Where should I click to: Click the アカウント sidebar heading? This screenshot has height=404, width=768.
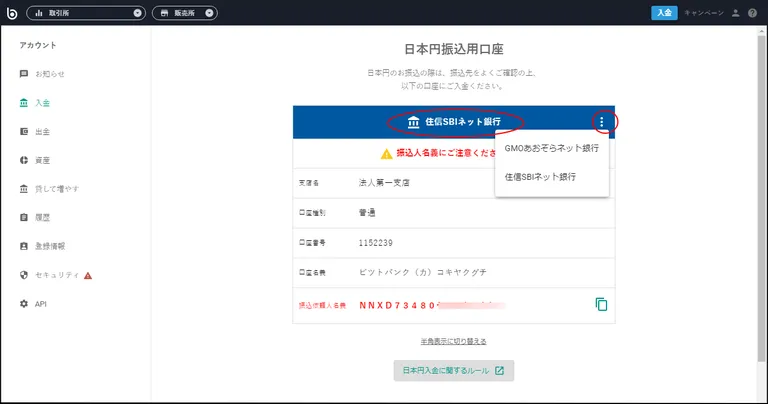(x=38, y=46)
